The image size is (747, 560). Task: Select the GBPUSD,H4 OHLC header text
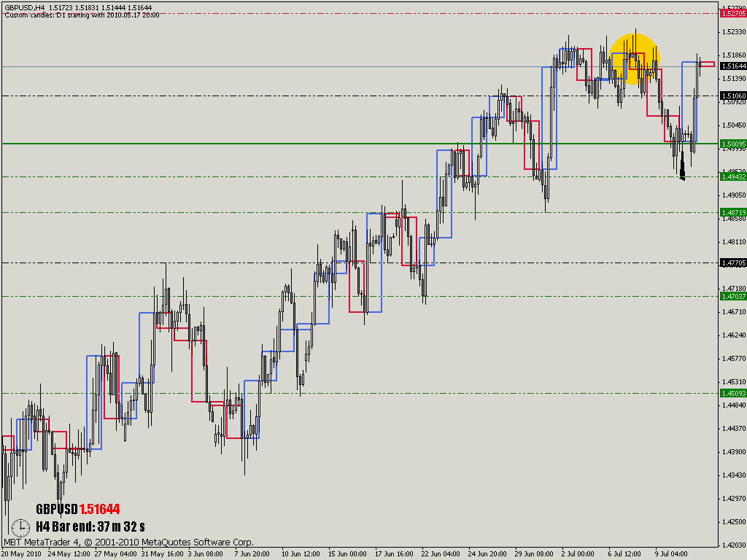coord(78,7)
